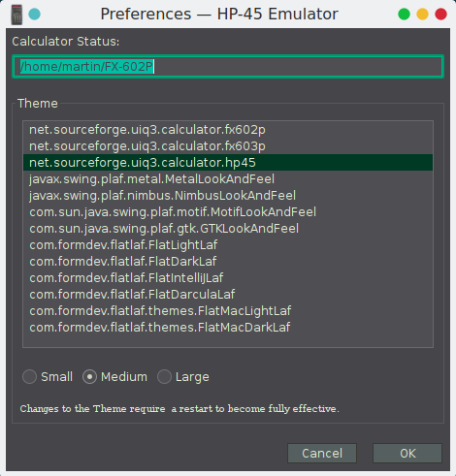Click the teal circle window button
The width and height of the screenshot is (456, 476).
[35, 15]
